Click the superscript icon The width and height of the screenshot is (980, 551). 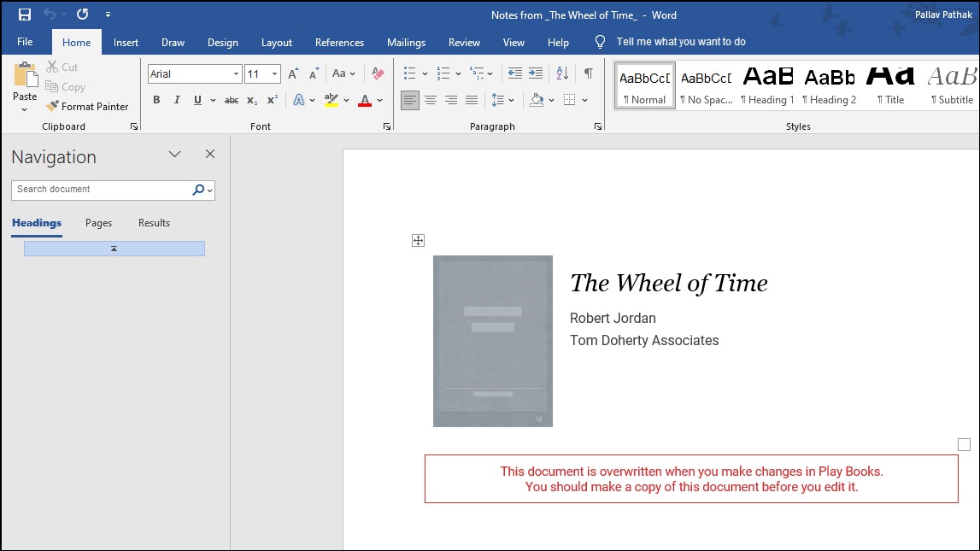click(273, 100)
